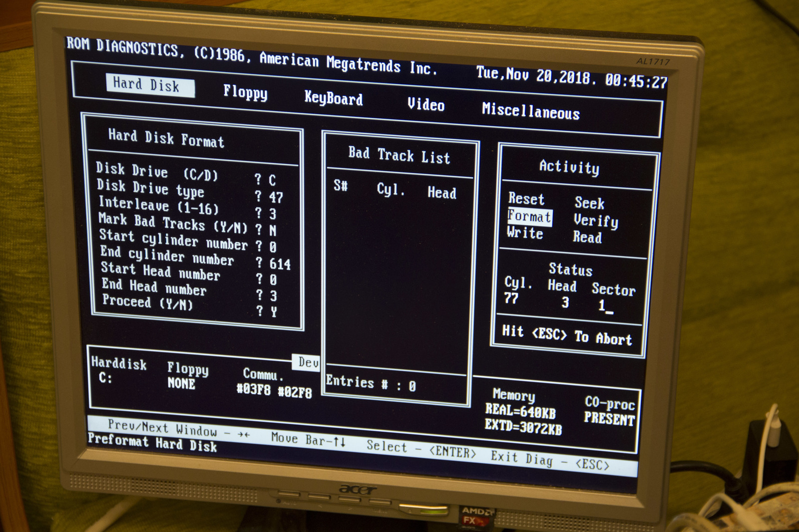Click the AMD FX sticker on monitor
This screenshot has width=799, height=532.
[x=476, y=518]
